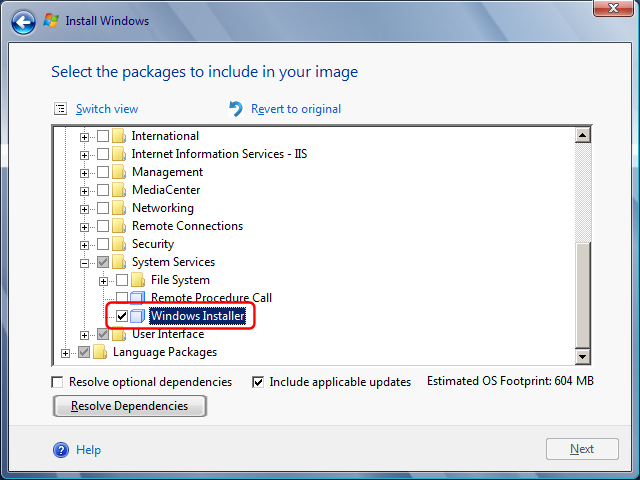Screen dimensions: 640x480
Task: Click the Remote Procedure Call package icon
Action: click(x=138, y=298)
